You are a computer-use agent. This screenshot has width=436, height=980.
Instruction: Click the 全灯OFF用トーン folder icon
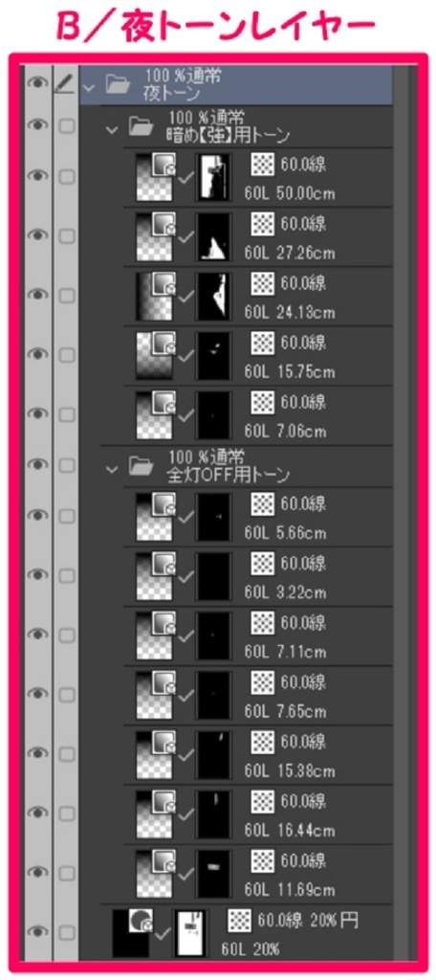click(x=141, y=466)
